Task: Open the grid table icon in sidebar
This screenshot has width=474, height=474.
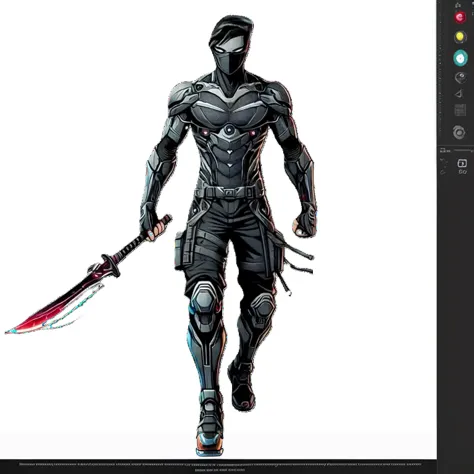Action: point(460,110)
